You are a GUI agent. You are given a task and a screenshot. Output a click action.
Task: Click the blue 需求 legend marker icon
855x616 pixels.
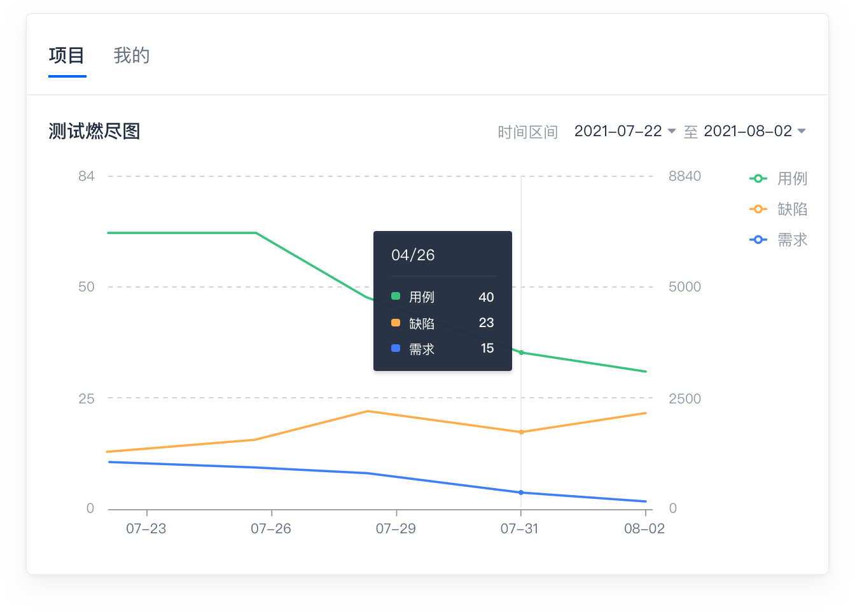[x=758, y=240]
